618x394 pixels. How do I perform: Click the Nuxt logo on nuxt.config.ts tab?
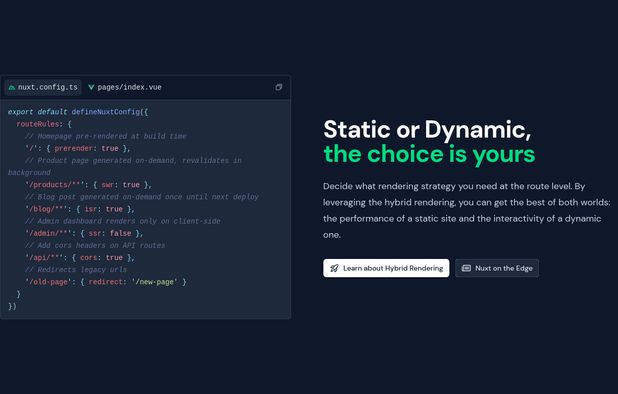pos(12,87)
